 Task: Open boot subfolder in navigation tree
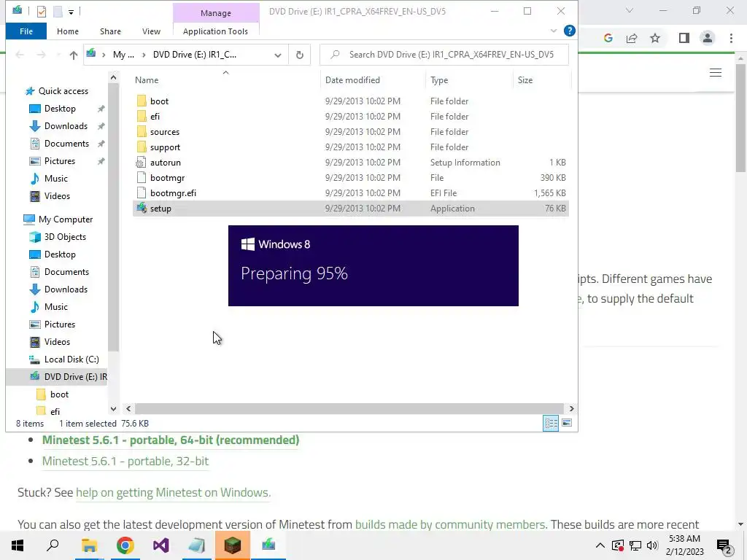coord(59,394)
